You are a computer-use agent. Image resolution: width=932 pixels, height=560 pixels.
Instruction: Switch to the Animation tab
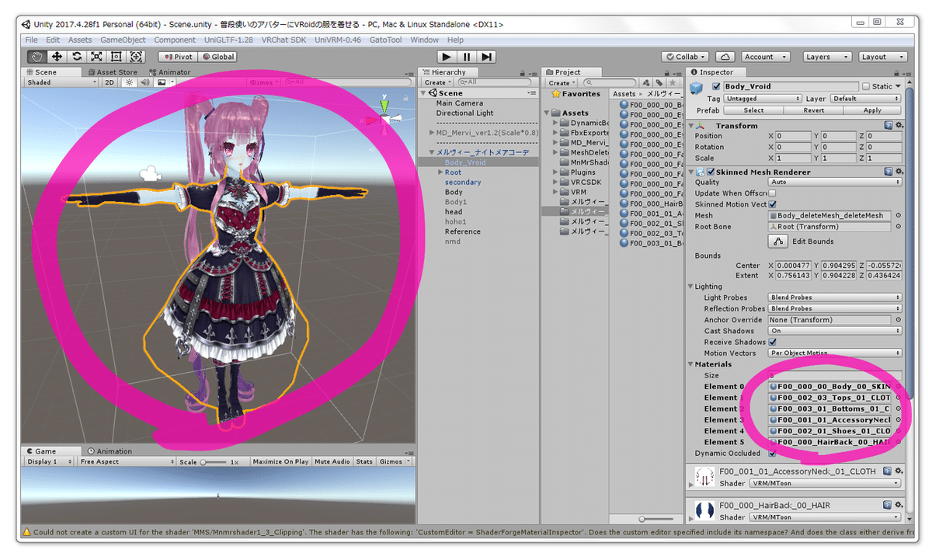tap(110, 451)
